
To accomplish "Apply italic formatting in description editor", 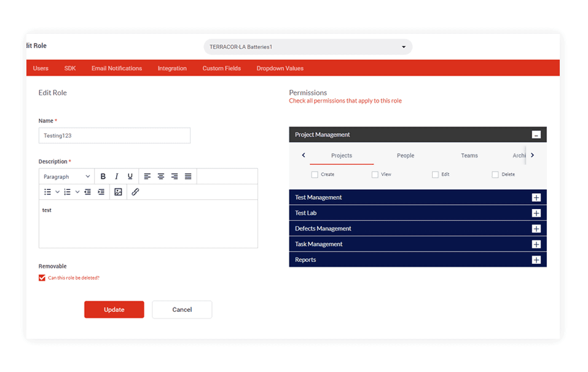I will click(117, 176).
